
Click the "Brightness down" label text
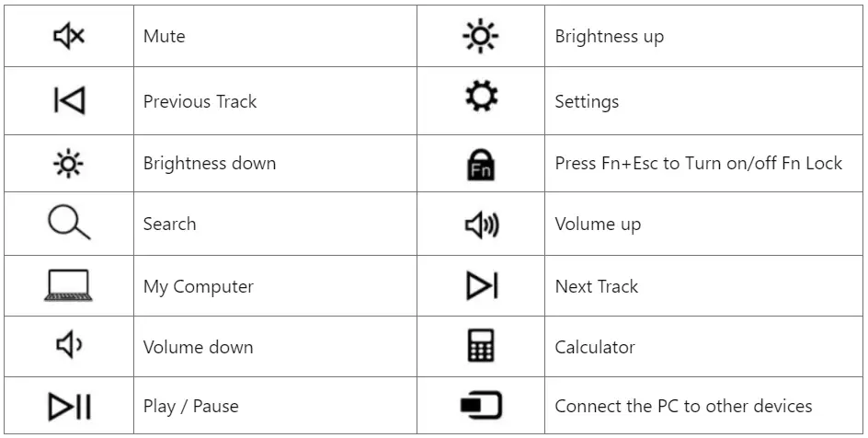coord(209,163)
